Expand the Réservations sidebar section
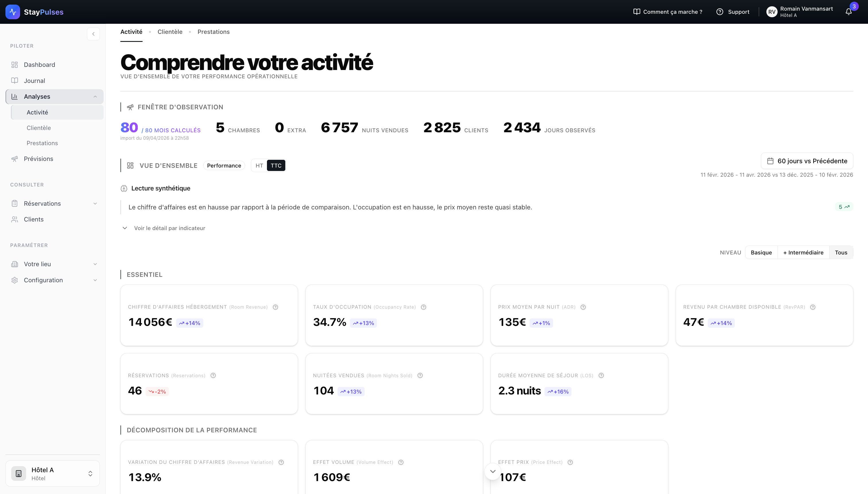The width and height of the screenshot is (868, 494). coord(95,203)
